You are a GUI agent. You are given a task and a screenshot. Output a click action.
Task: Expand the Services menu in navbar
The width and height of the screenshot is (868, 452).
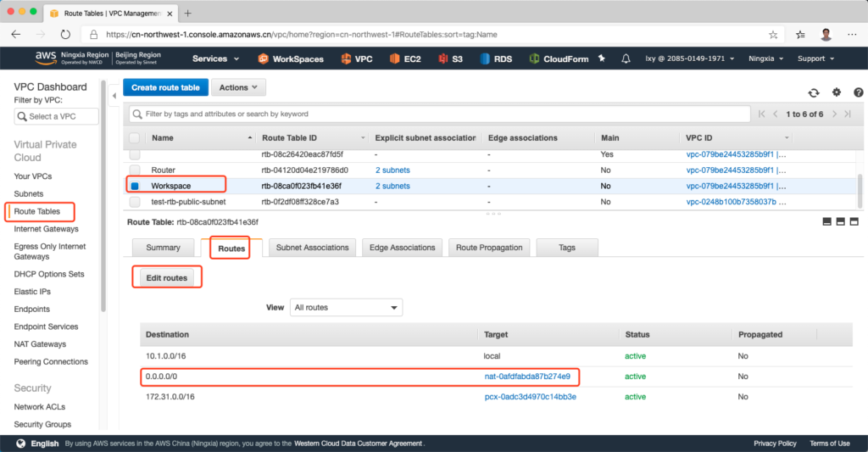214,59
